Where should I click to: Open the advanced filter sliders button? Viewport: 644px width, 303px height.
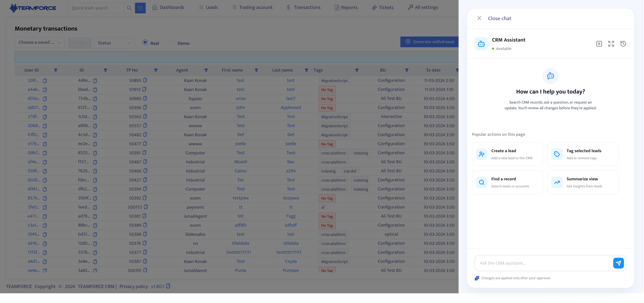140,8
